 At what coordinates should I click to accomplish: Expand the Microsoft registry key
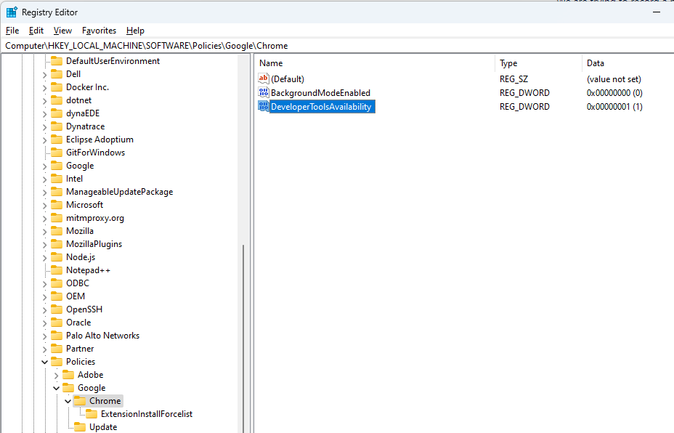(x=44, y=205)
